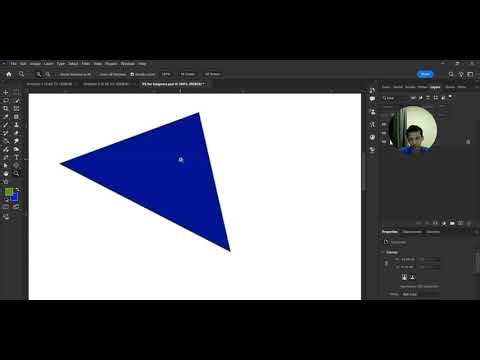Image resolution: width=480 pixels, height=360 pixels.
Task: Click the Fill Screen button
Action: [x=213, y=74]
